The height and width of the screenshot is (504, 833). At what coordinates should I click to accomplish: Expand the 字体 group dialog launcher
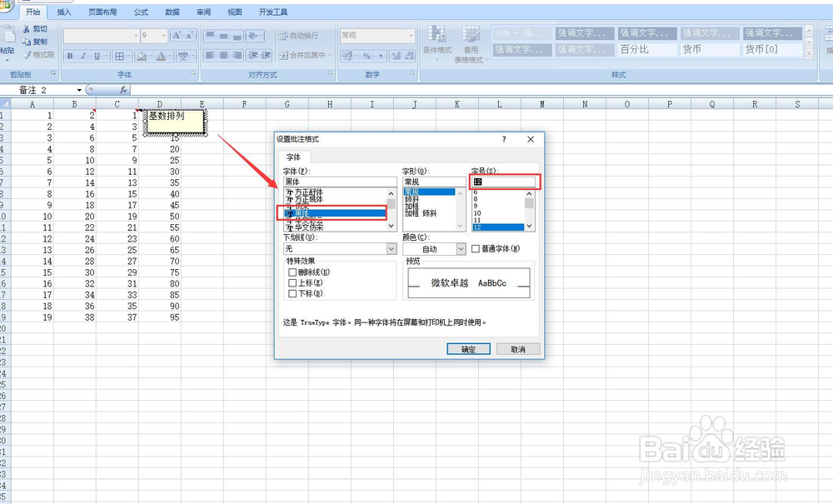pyautogui.click(x=193, y=73)
